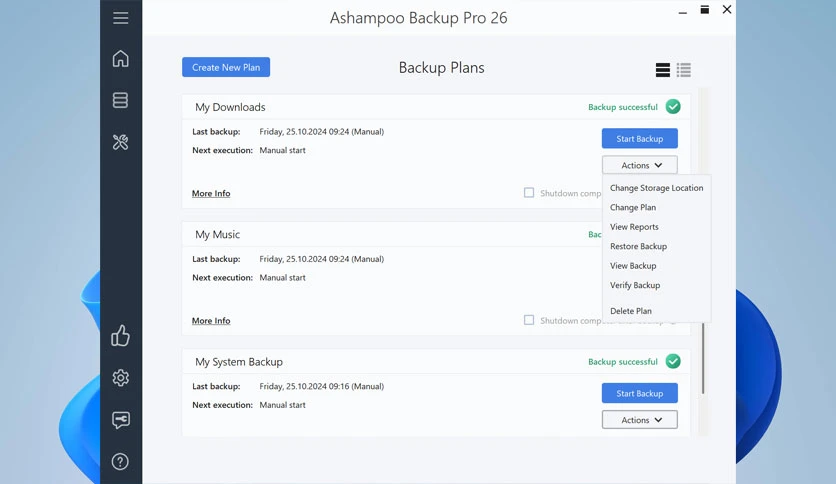Screen dimensions: 836x484
Task: Click the vertical scrollbar of the plans list
Action: click(x=703, y=358)
